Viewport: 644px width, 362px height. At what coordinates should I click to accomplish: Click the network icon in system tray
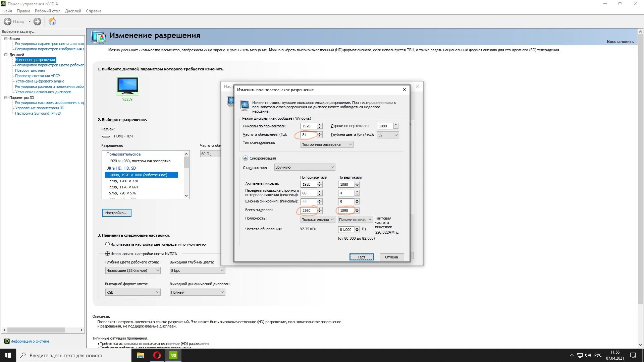pos(580,355)
